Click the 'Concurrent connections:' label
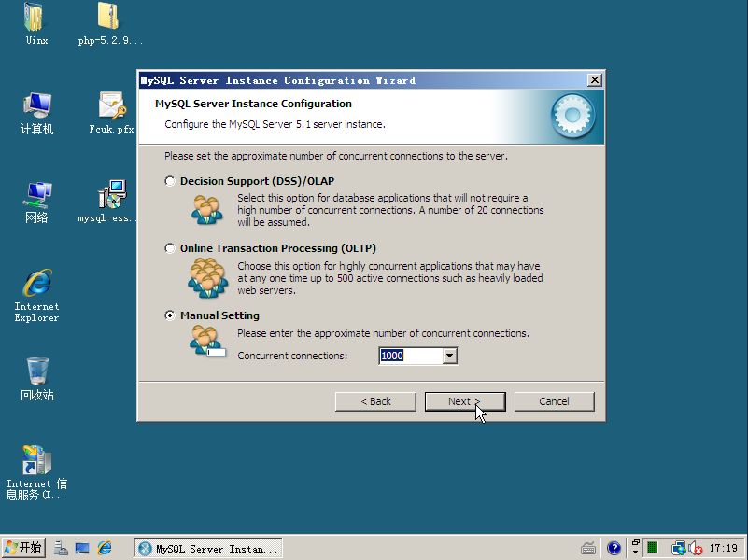This screenshot has height=560, width=748. [x=292, y=356]
